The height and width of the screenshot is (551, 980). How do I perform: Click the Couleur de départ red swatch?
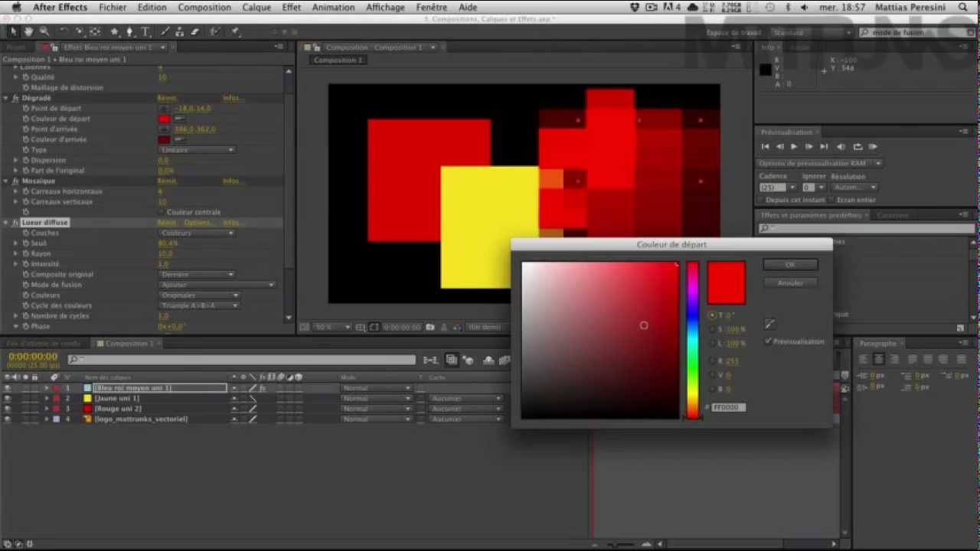pos(164,119)
